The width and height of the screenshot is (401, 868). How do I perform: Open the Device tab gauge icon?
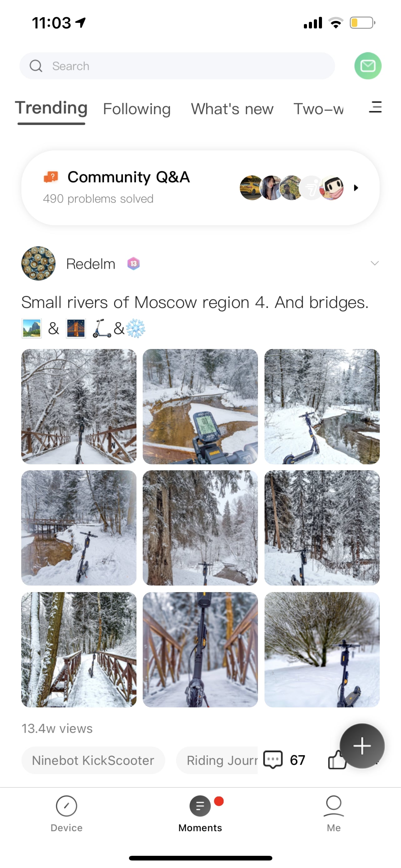(x=66, y=806)
